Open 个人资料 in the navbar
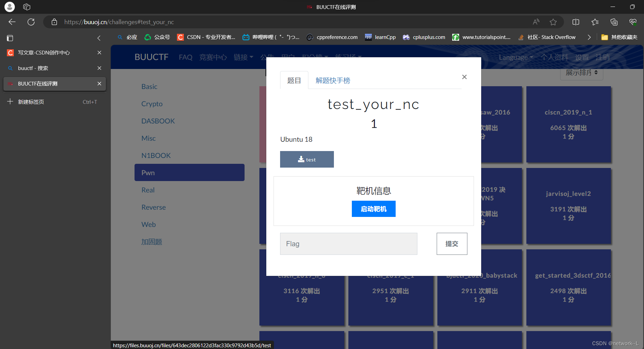Screen dimensions: 644x349 pyautogui.click(x=554, y=57)
